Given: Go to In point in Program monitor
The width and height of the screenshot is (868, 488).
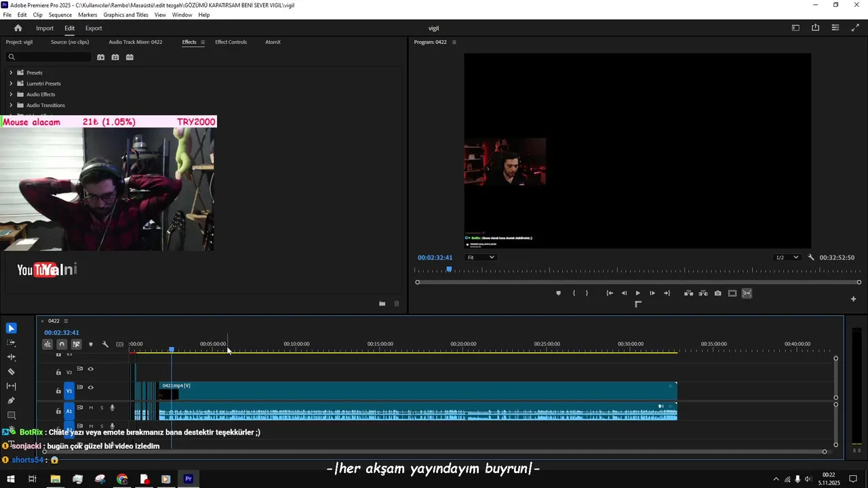Looking at the screenshot, I should point(610,293).
